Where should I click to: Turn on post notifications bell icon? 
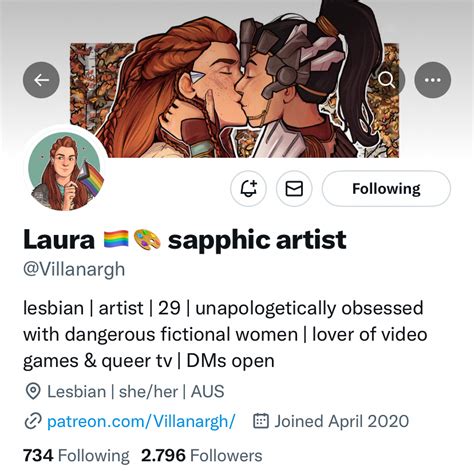248,189
